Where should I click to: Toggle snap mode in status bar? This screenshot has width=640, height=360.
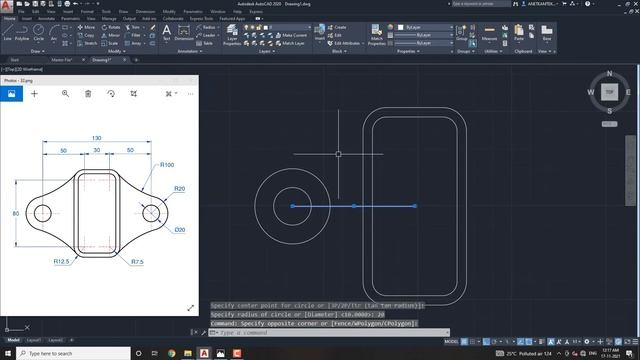473,342
